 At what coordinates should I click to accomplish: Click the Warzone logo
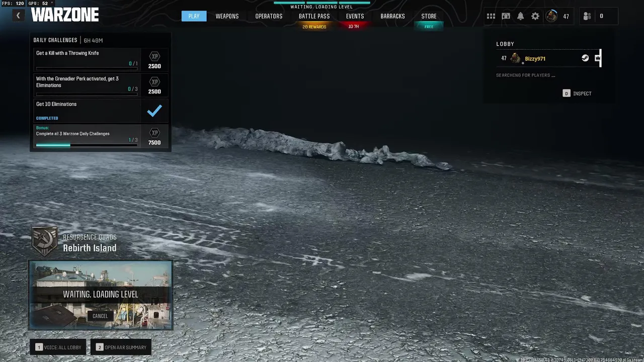coord(65,15)
